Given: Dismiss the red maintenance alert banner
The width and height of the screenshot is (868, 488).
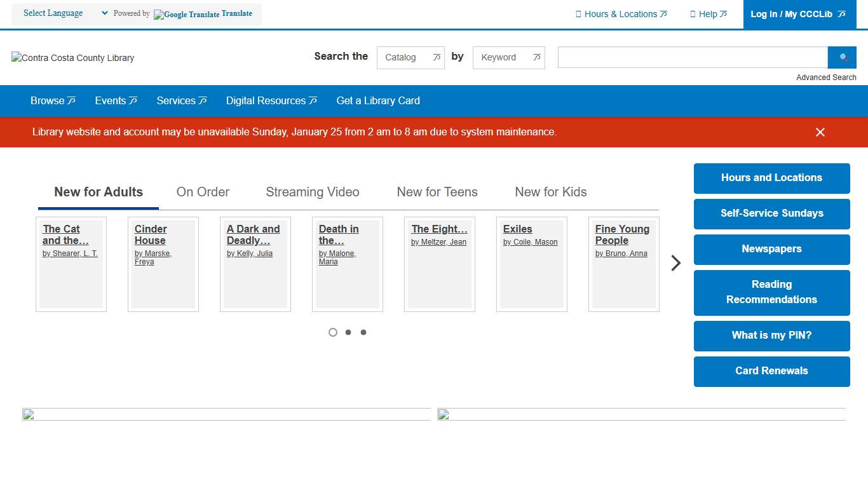Looking at the screenshot, I should pos(820,132).
